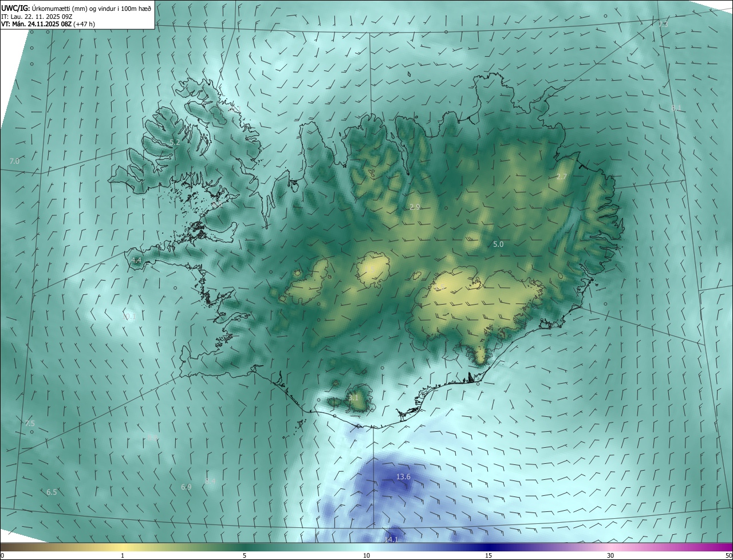Screen dimensions: 733x560
Task: Select the 'IT: Lau. 22. 11. 2025 09Z' line
Action: pyautogui.click(x=37, y=17)
